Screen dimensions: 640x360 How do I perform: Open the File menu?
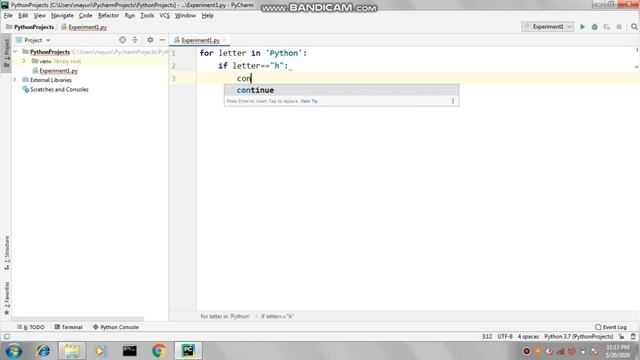click(x=8, y=16)
